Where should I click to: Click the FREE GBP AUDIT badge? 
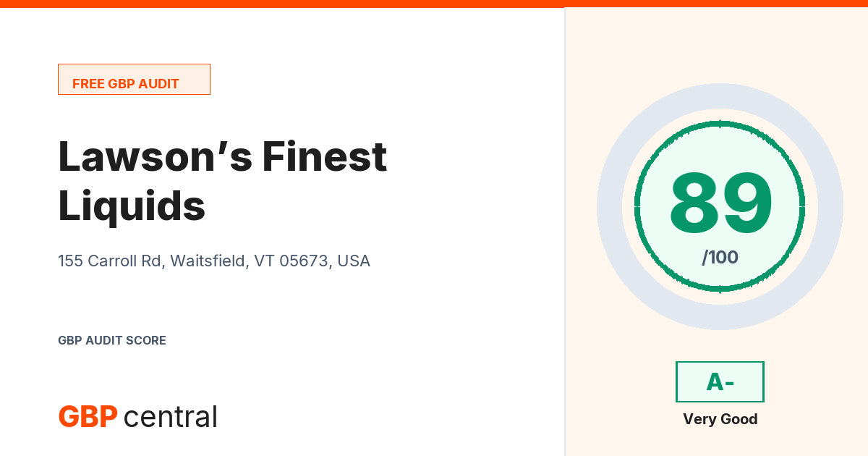[134, 80]
